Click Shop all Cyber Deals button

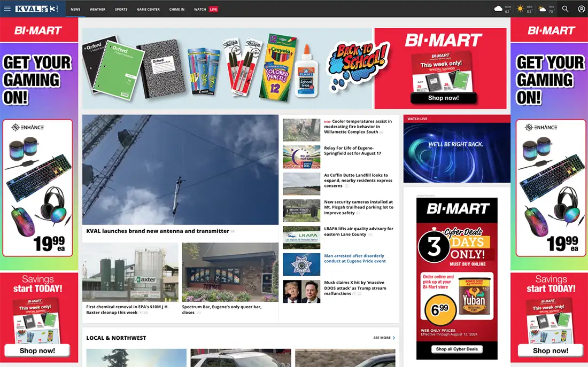pyautogui.click(x=457, y=349)
